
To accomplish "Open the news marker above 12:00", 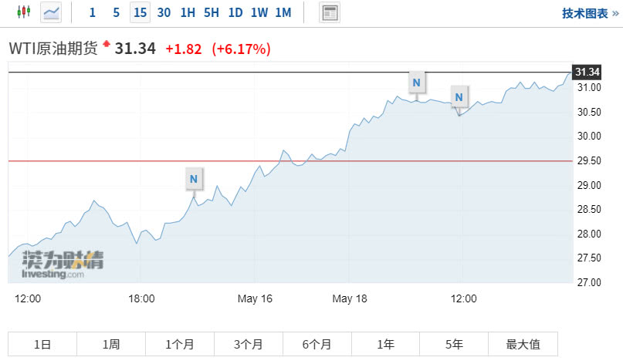I will 460,97.
